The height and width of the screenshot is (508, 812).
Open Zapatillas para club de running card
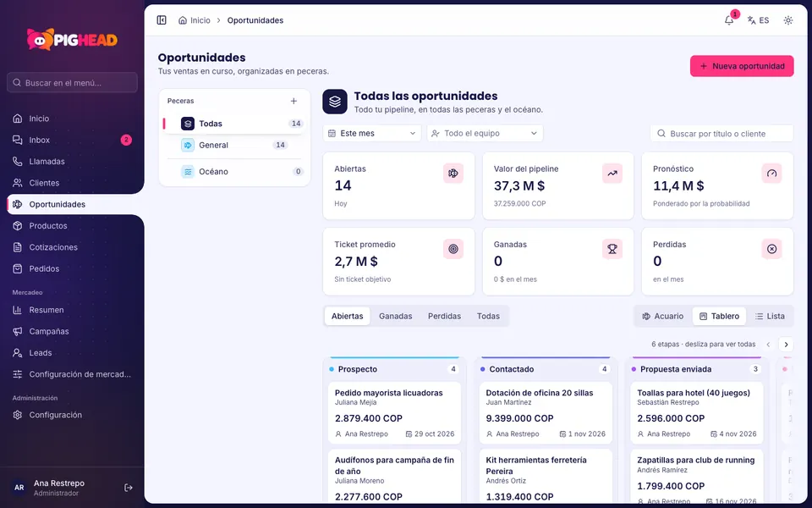696,478
